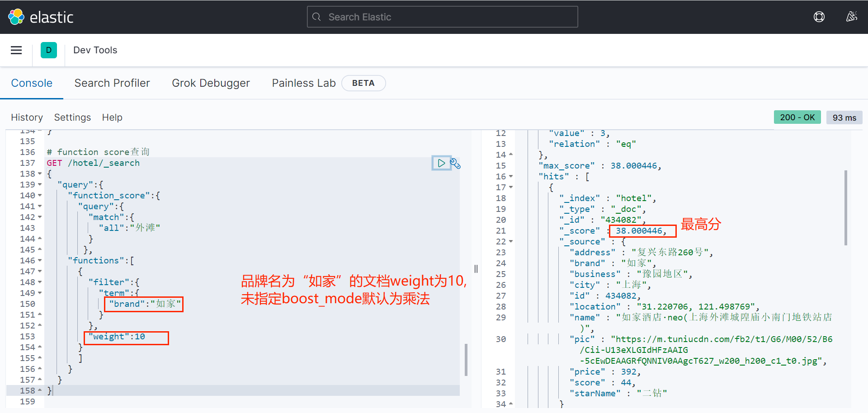
Task: Click the # function score comment line
Action: [98, 152]
